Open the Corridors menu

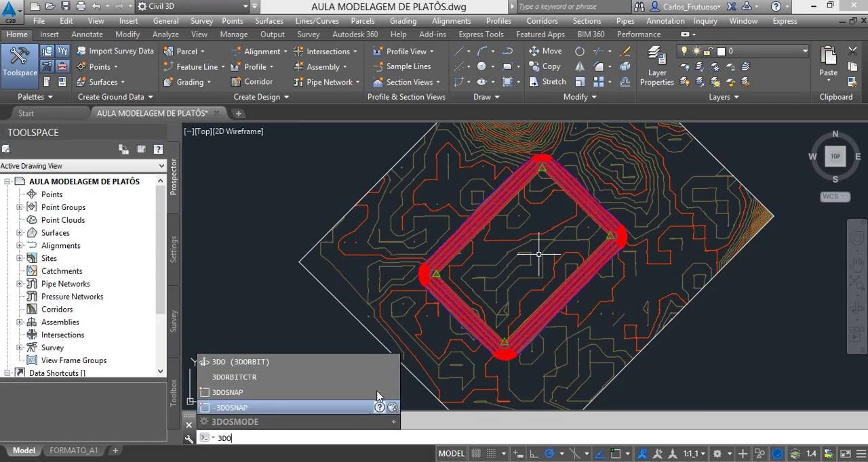pos(542,21)
